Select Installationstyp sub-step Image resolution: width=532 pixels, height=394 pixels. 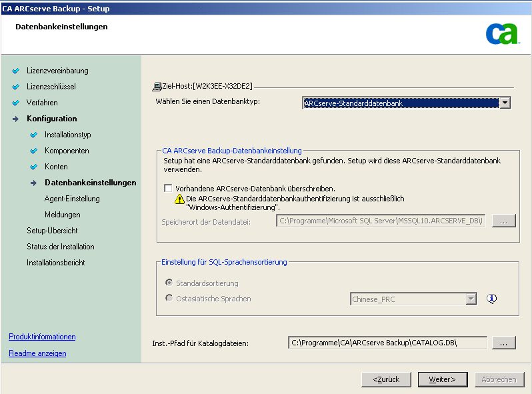(68, 135)
